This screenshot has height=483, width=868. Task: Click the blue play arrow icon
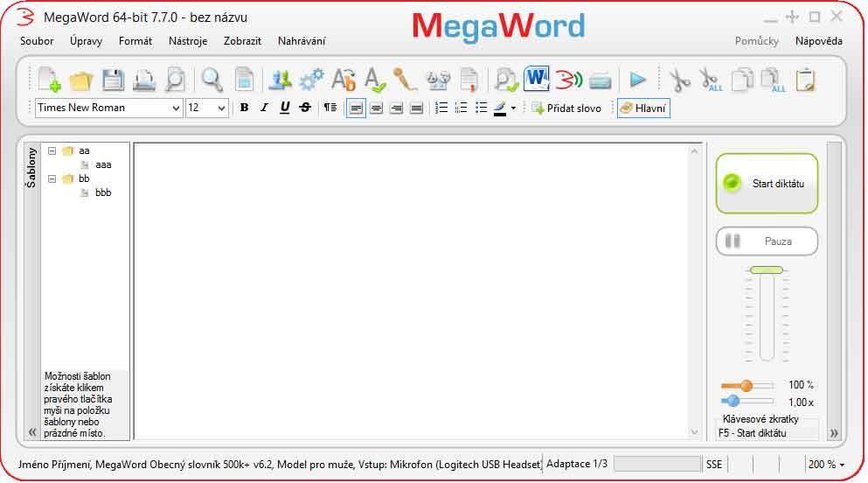[x=638, y=80]
